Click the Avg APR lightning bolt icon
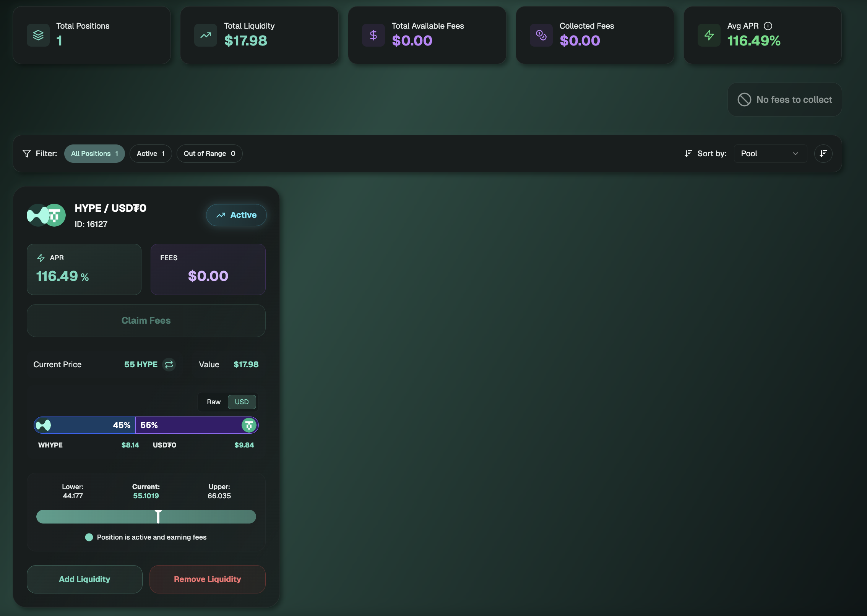The height and width of the screenshot is (616, 867). (709, 35)
